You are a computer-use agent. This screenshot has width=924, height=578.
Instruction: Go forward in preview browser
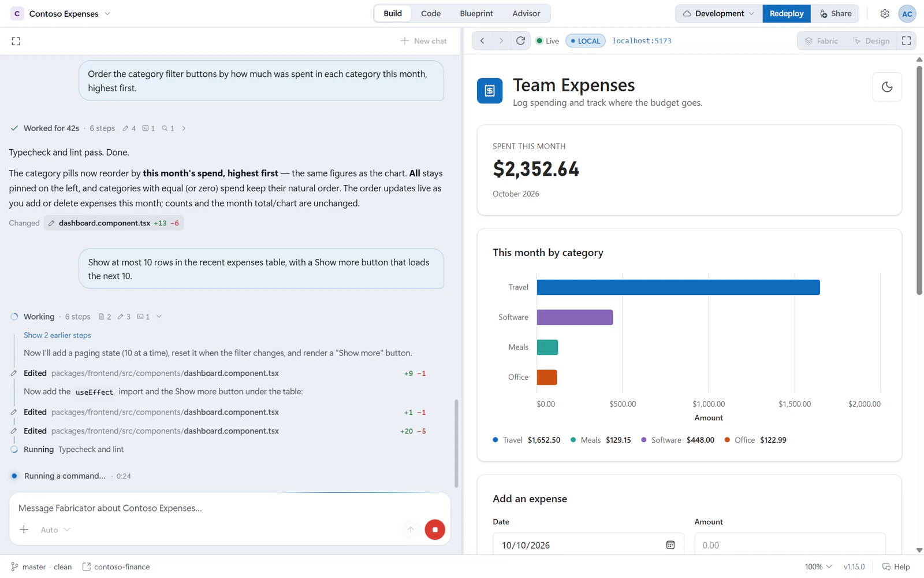[501, 40]
